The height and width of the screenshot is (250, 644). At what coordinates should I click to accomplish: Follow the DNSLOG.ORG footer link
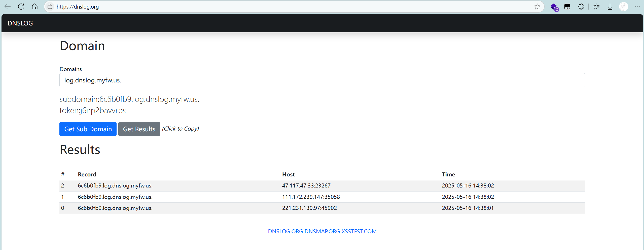285,231
